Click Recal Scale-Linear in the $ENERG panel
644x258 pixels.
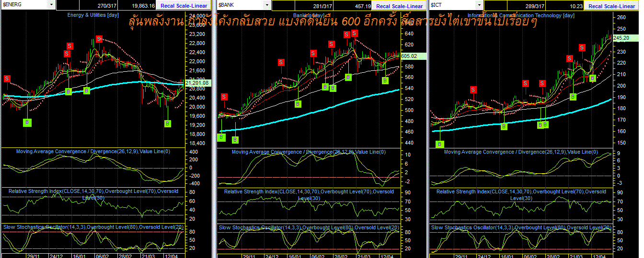pos(184,6)
